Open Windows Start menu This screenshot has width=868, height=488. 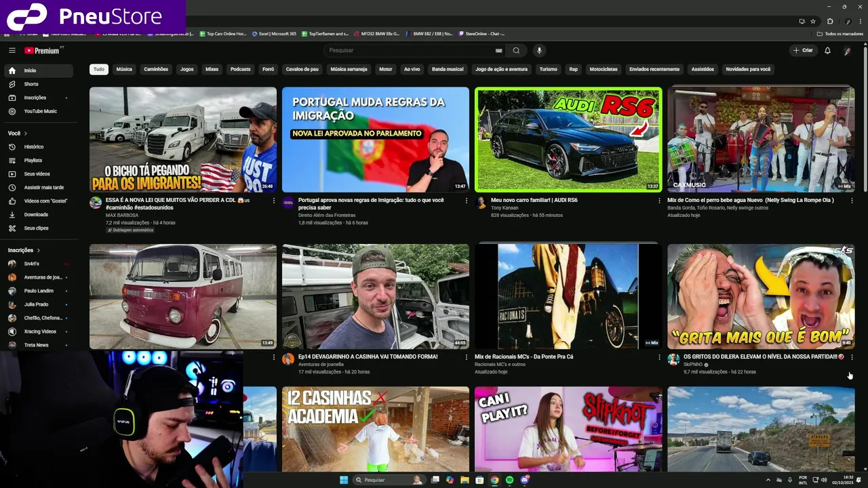pos(344,480)
